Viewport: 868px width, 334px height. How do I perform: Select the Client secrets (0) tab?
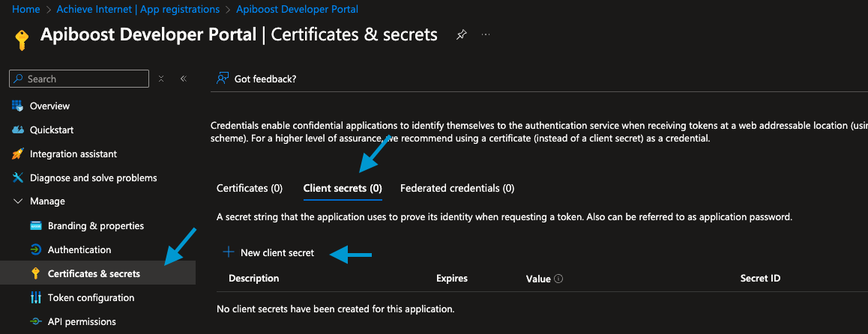click(x=343, y=188)
